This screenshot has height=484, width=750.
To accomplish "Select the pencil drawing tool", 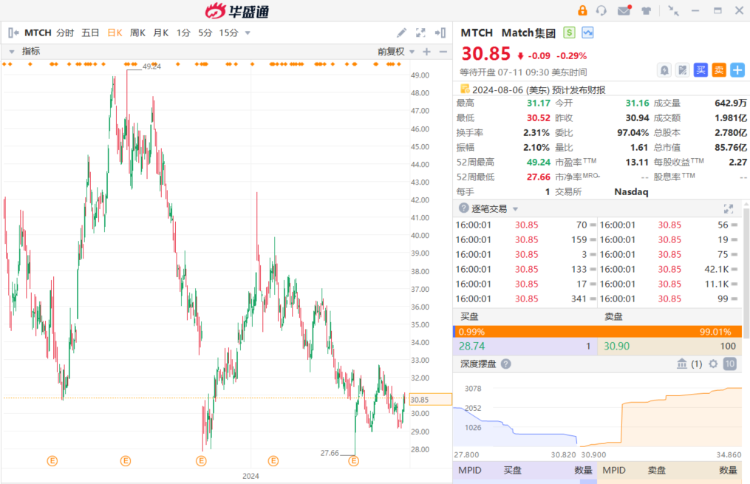I will (402, 33).
